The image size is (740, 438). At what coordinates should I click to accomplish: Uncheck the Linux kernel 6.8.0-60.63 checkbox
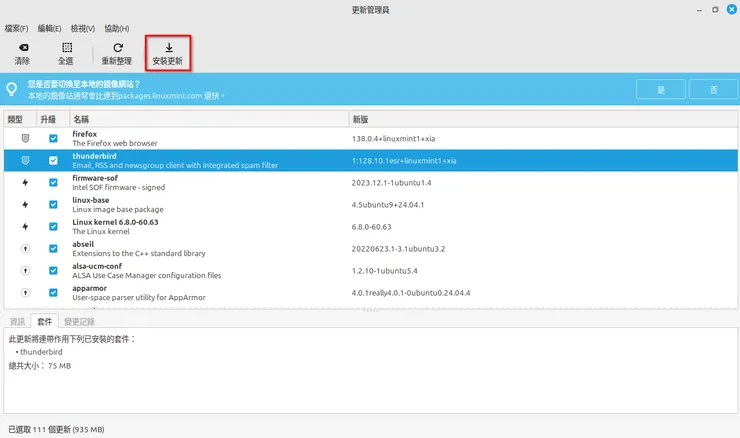click(x=53, y=227)
